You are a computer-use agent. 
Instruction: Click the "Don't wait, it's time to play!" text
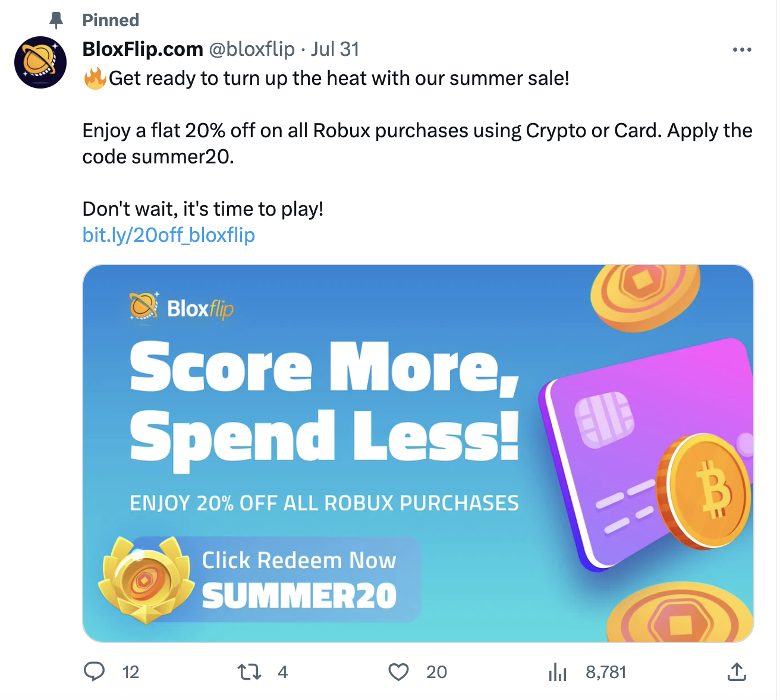[203, 209]
